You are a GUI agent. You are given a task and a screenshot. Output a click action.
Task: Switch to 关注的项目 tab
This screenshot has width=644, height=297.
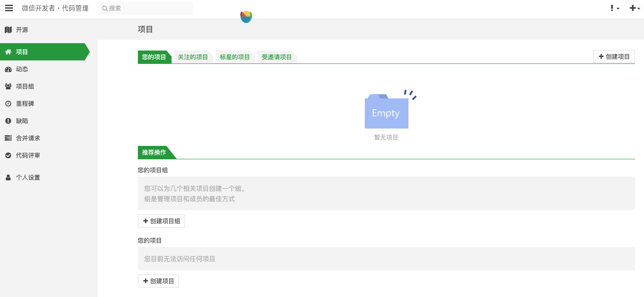(193, 57)
